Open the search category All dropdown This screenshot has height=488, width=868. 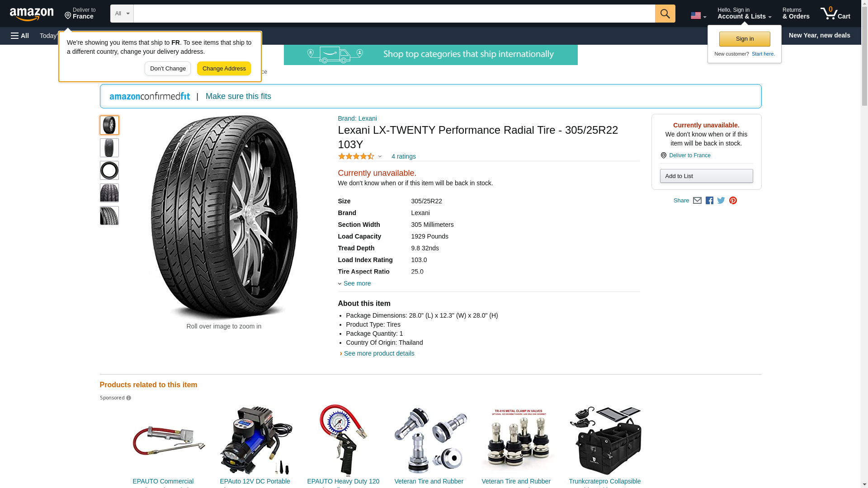point(122,14)
